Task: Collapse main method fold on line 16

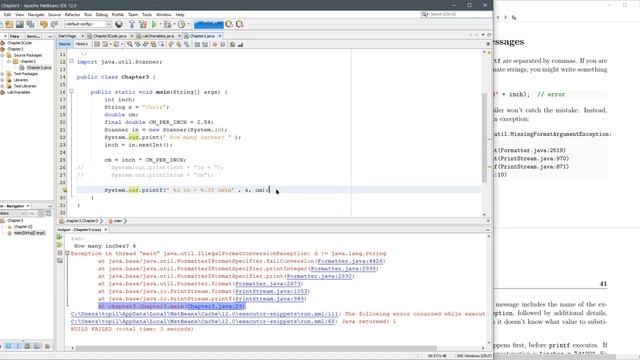Action: click(71, 91)
